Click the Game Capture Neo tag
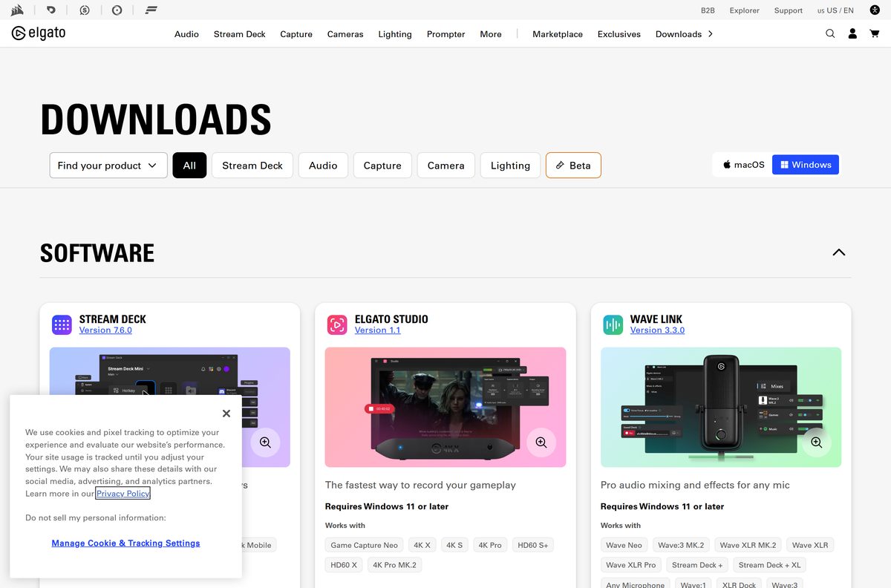The height and width of the screenshot is (588, 891). point(364,545)
